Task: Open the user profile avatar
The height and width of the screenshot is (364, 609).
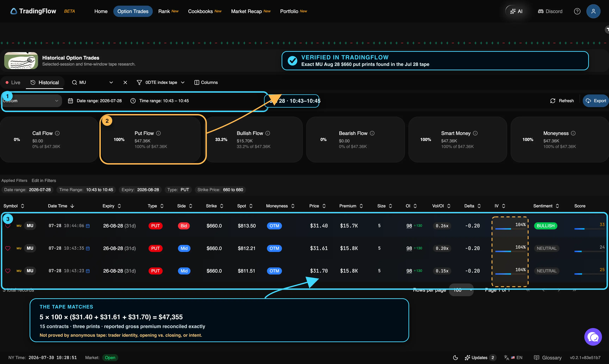Action: (593, 11)
